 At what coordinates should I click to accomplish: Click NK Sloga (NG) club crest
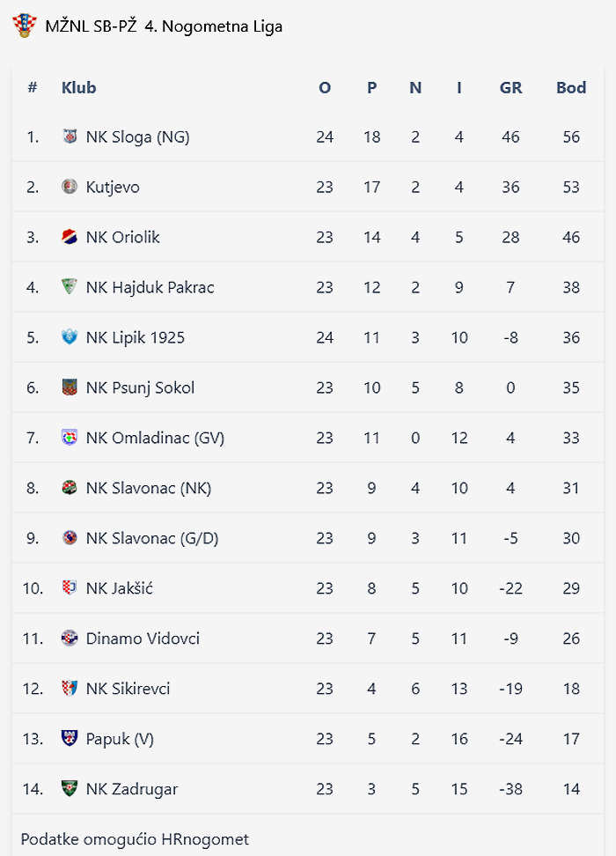(70, 137)
